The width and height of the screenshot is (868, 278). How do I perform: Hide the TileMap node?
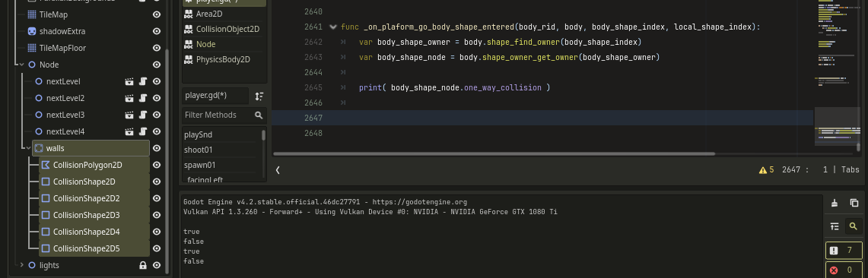point(157,14)
